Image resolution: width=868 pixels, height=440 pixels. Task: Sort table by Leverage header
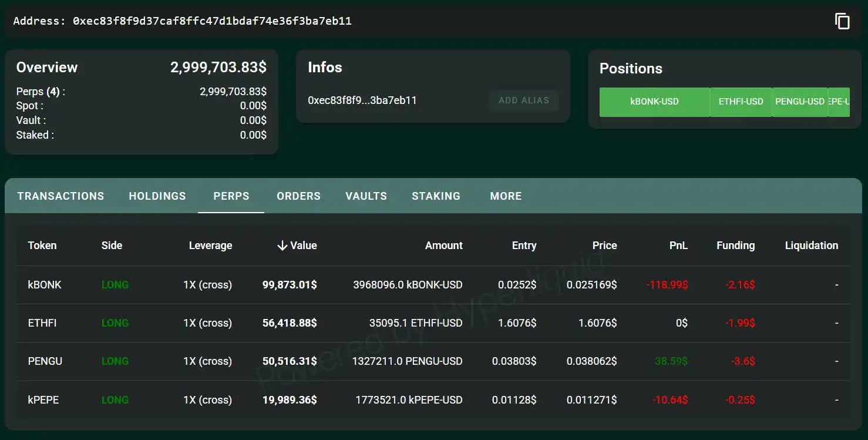tap(210, 246)
